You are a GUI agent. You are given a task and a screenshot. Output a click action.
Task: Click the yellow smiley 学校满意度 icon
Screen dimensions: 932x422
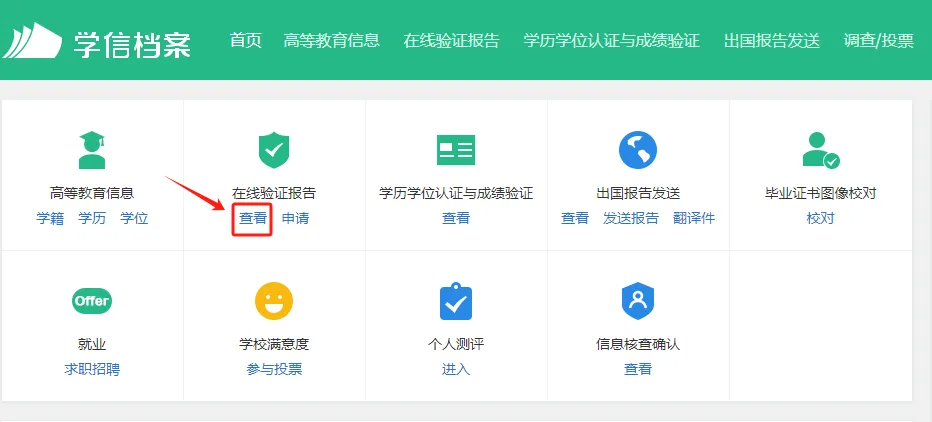pos(274,301)
